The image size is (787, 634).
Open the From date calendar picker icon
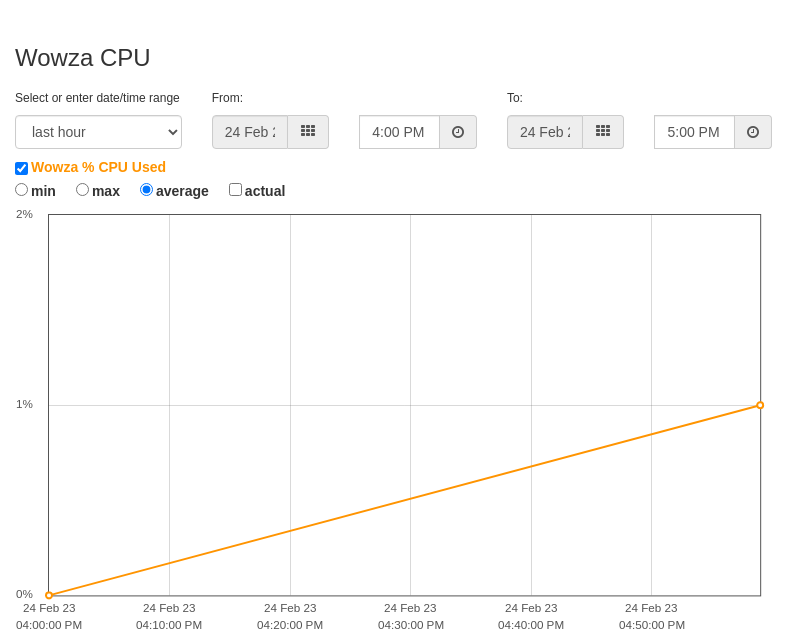tap(308, 132)
